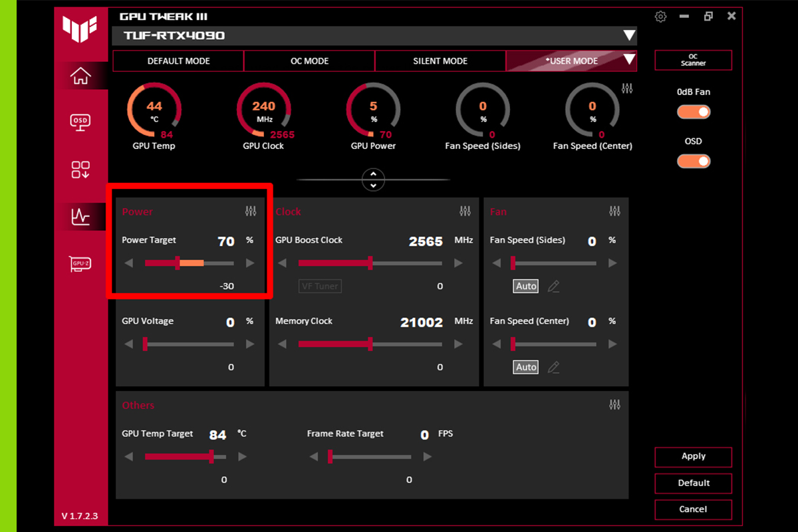Click the Apply button
This screenshot has height=532, width=798.
(x=694, y=457)
